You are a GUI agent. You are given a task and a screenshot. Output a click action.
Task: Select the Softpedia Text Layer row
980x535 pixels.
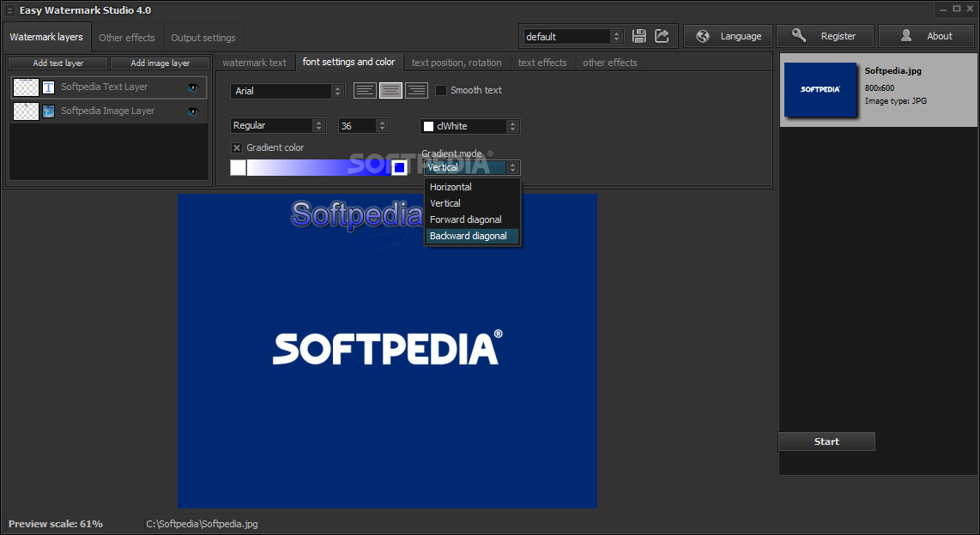point(109,87)
